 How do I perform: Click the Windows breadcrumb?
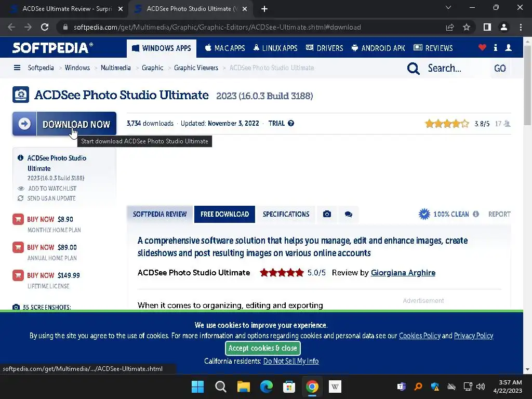pos(77,68)
